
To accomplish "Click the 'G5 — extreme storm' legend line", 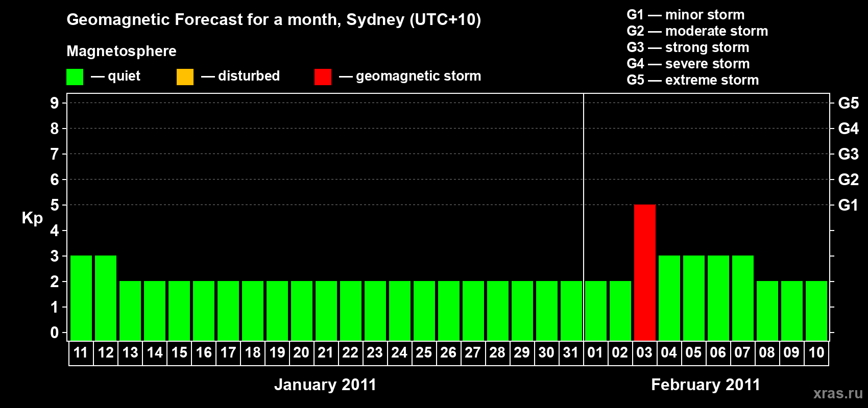I will 693,80.
